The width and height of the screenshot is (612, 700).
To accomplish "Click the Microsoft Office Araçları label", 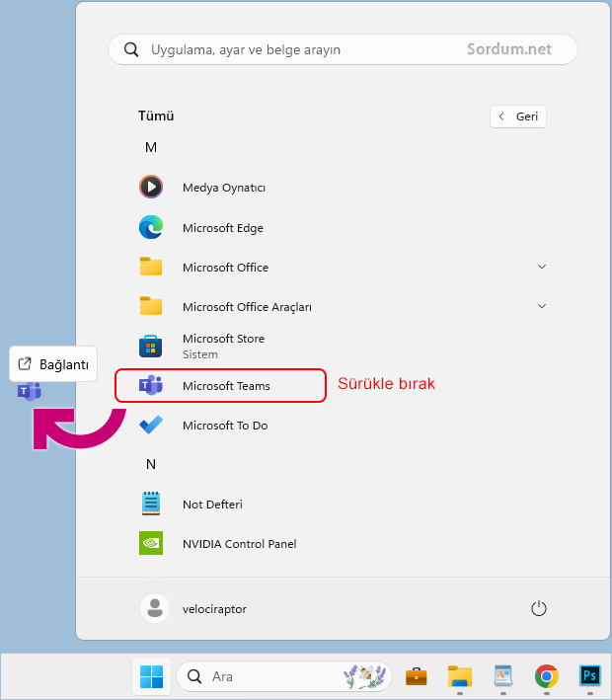I will pos(247,307).
